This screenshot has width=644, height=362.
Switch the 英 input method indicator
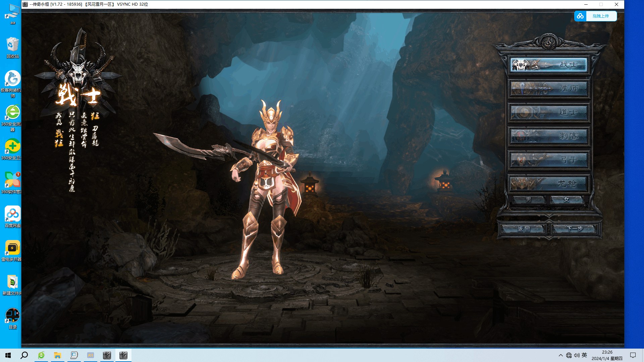[585, 355]
